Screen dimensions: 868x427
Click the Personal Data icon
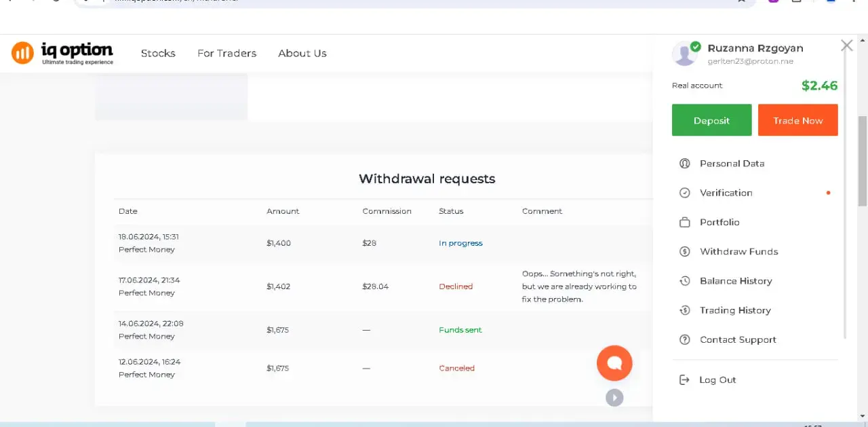click(685, 164)
